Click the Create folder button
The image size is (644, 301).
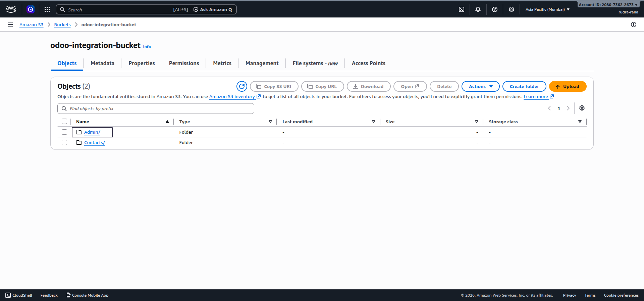[x=524, y=86]
